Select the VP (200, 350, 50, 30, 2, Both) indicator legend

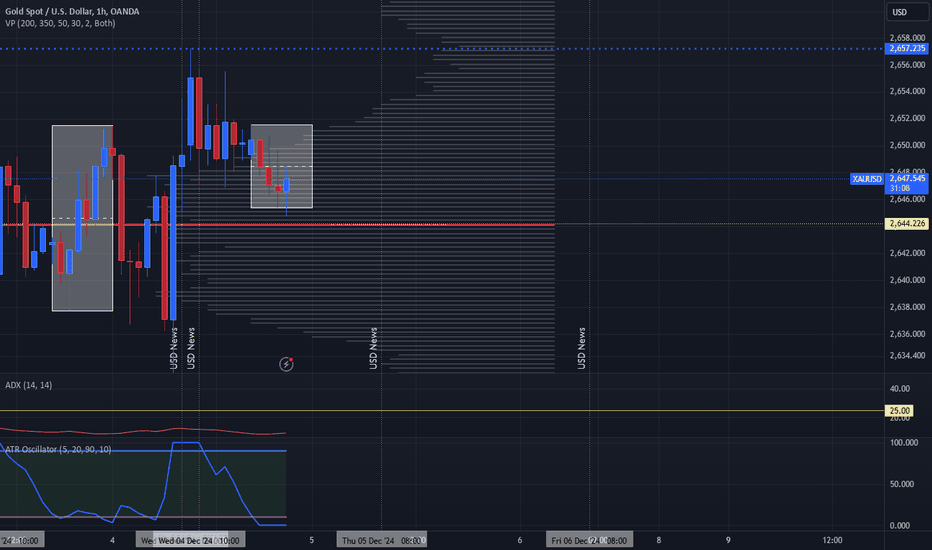60,23
